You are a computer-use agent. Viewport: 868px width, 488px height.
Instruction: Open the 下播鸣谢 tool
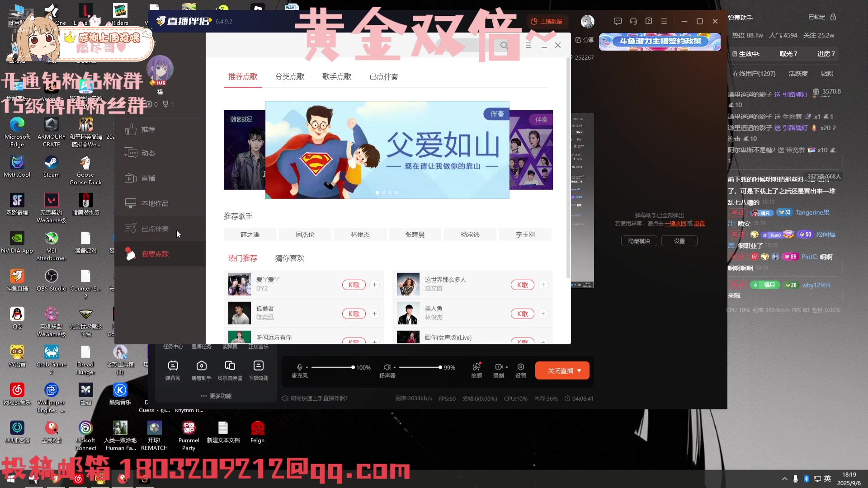[259, 371]
